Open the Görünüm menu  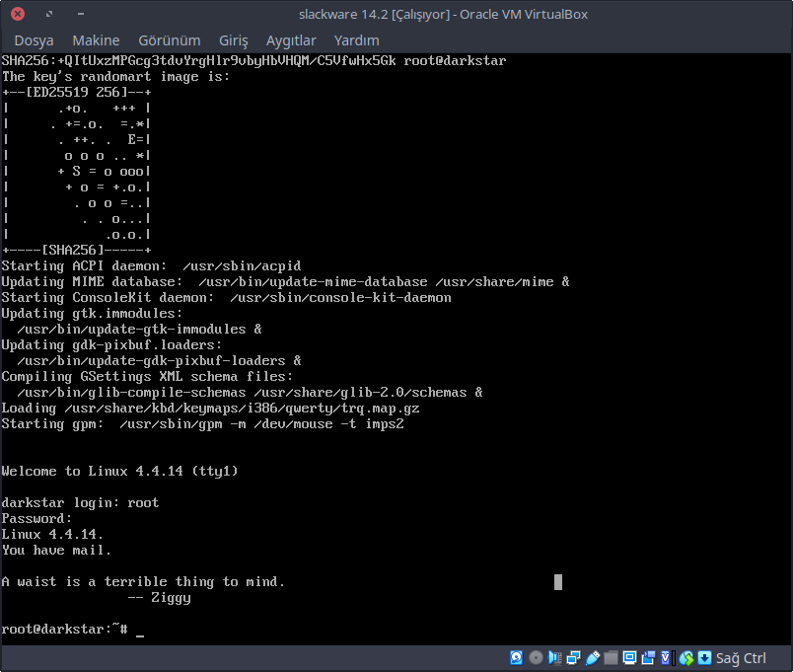pos(170,40)
